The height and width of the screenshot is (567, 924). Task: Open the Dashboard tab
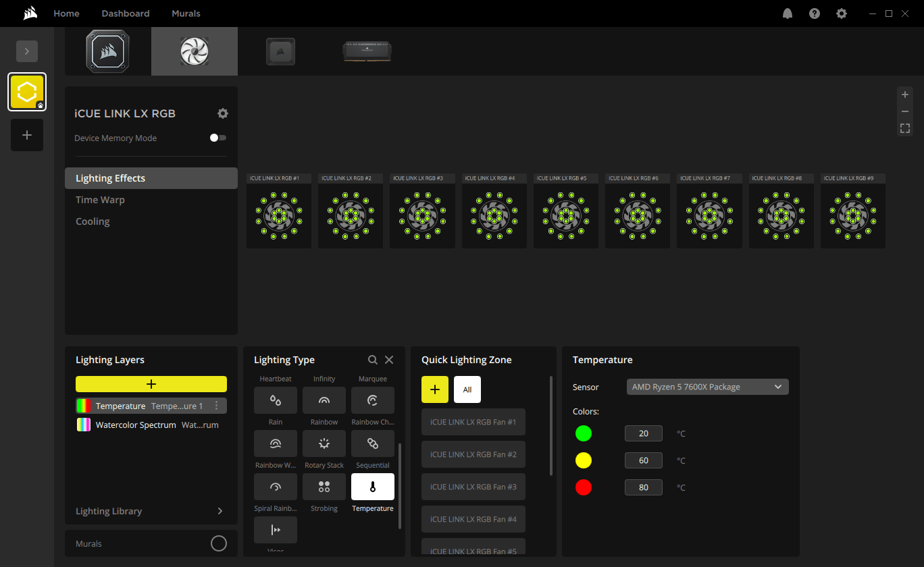126,13
